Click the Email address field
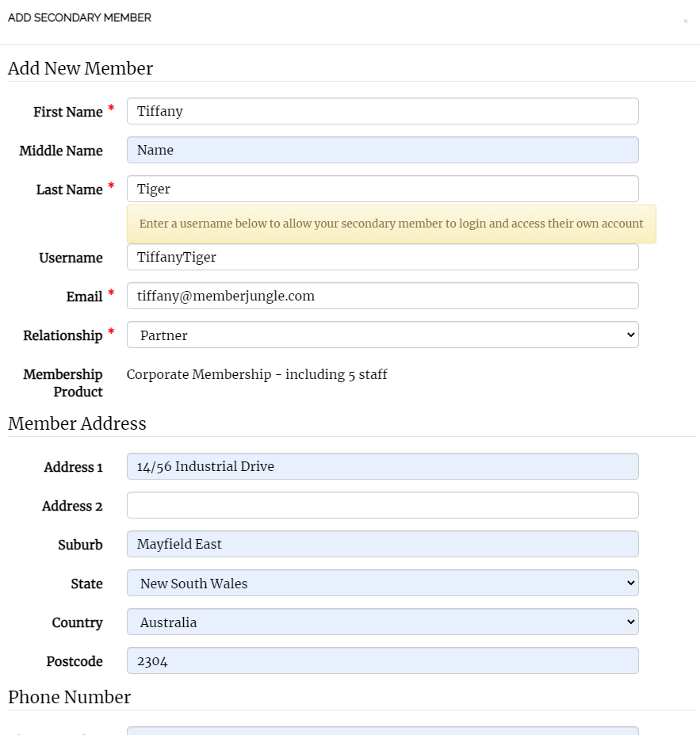700x735 pixels. coord(382,296)
